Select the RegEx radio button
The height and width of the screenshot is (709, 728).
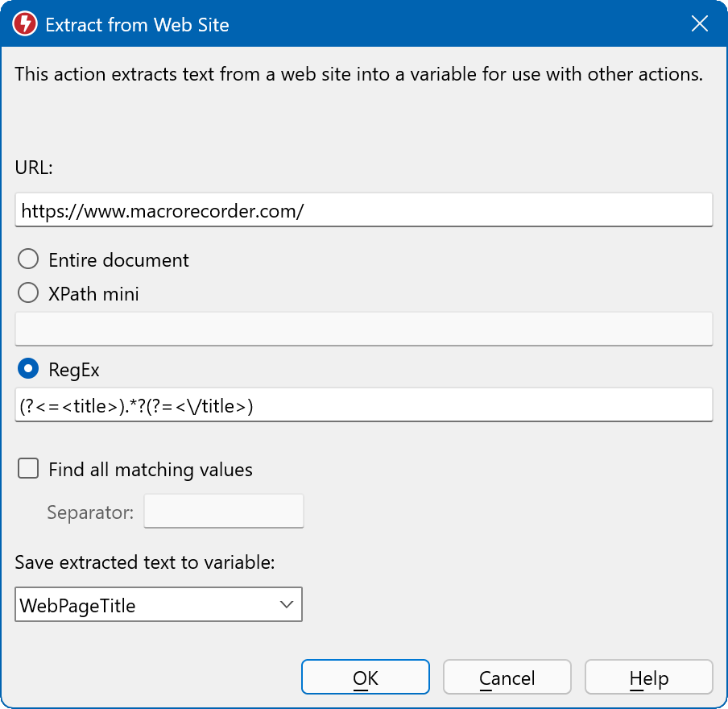point(28,369)
